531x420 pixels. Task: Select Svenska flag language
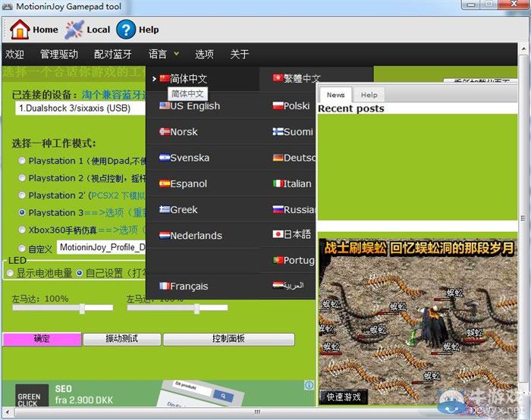point(184,158)
